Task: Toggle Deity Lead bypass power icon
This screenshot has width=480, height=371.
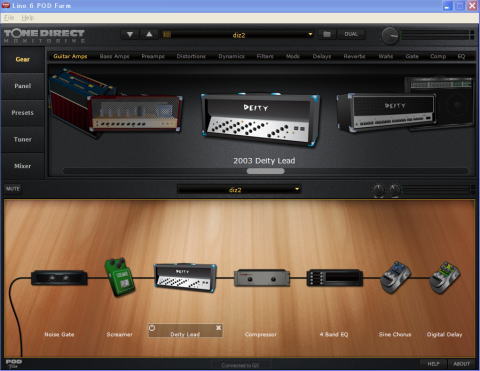Action: [152, 328]
